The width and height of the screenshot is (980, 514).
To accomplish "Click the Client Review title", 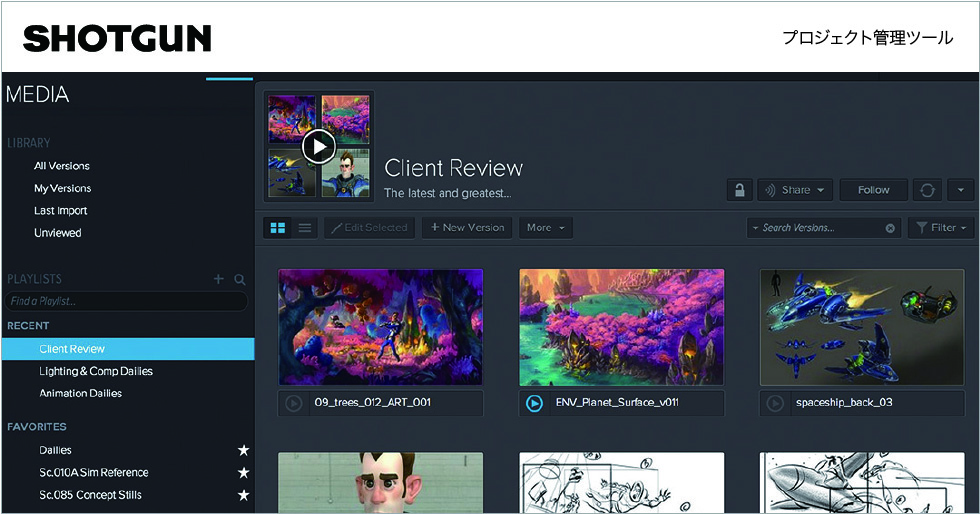I will (453, 168).
